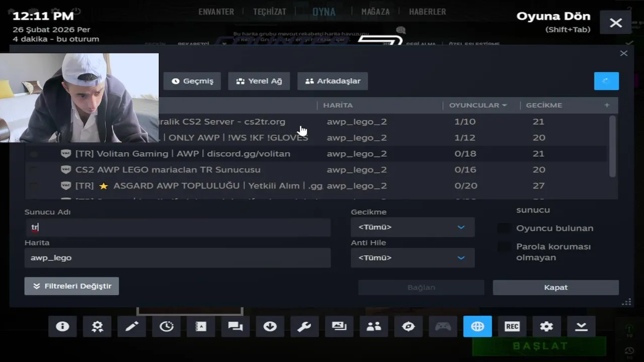Click the plus icon to add column
The image size is (644, 362).
(x=607, y=105)
